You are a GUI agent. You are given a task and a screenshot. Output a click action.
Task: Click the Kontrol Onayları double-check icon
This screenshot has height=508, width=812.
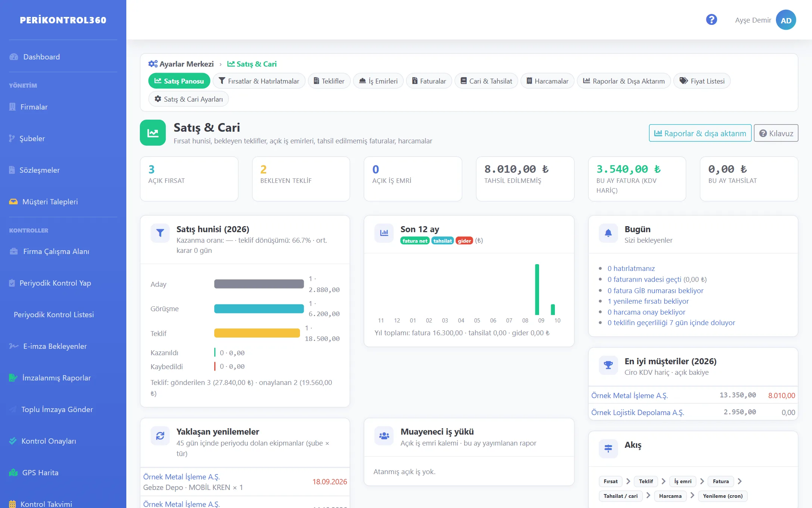coord(13,441)
